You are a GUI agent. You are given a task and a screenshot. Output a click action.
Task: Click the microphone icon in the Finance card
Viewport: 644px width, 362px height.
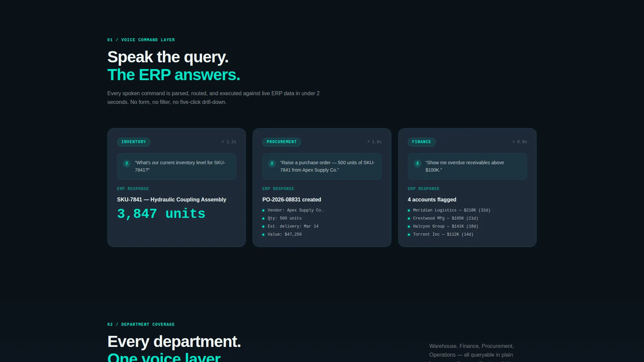click(418, 164)
